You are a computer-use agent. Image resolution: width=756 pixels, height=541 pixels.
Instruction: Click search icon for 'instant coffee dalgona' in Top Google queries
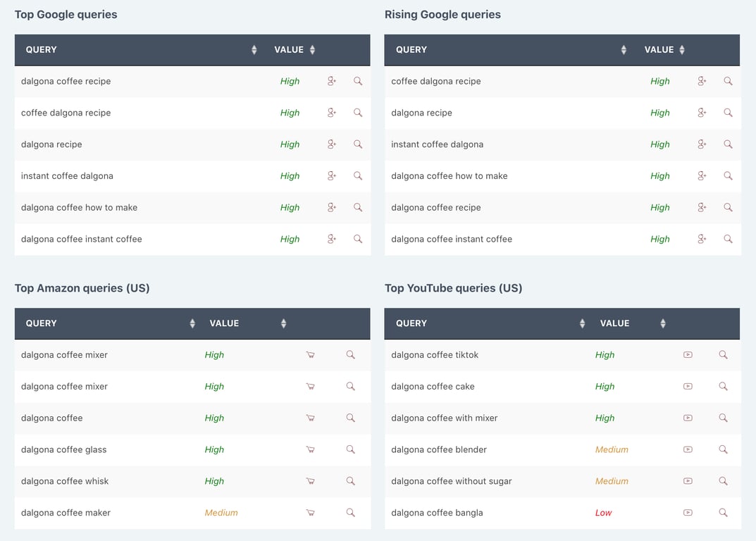[358, 175]
